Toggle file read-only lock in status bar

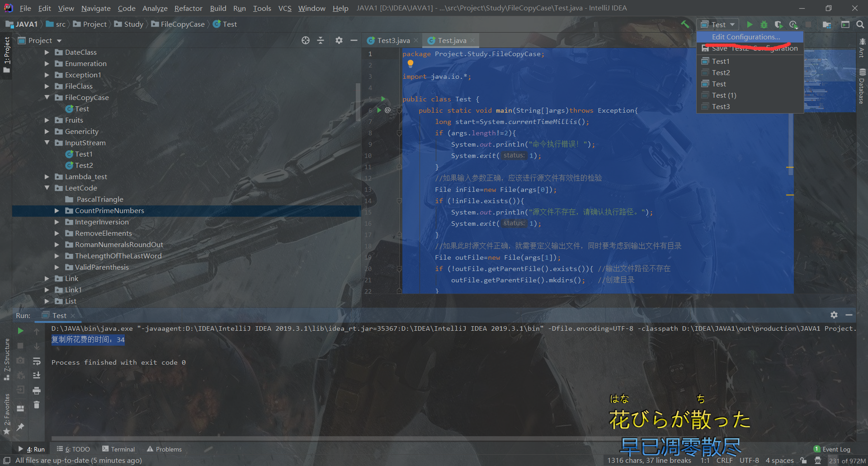pyautogui.click(x=803, y=461)
